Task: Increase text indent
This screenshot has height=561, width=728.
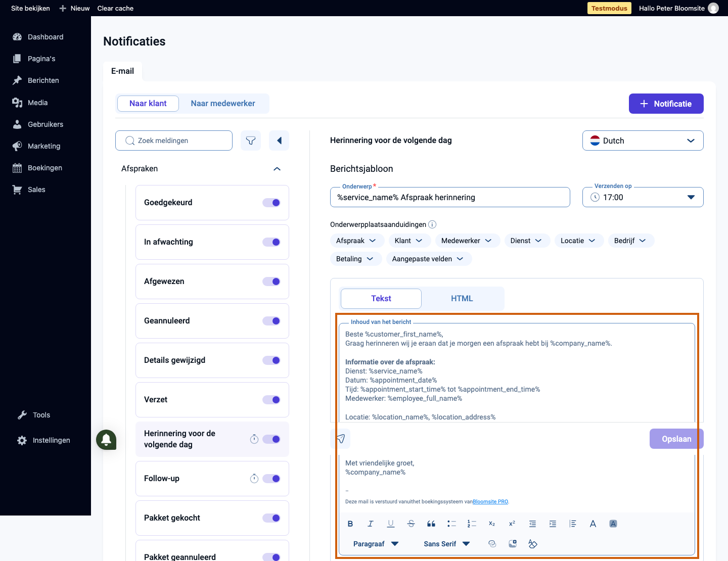Action: pos(553,524)
